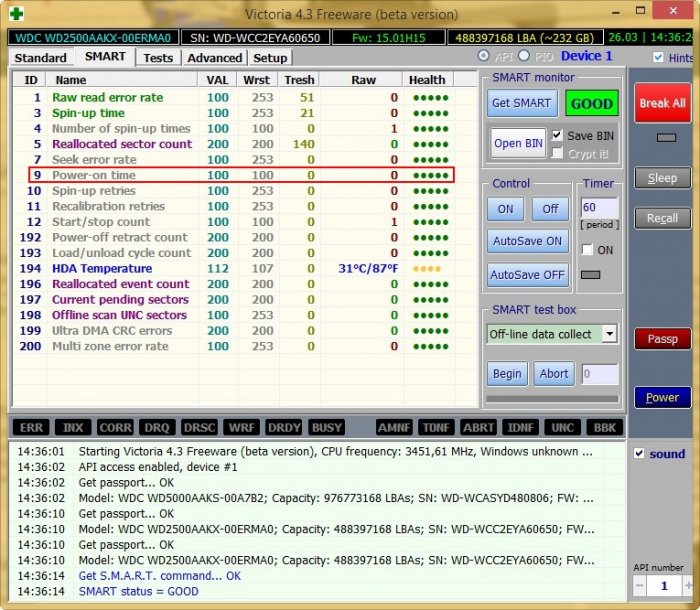Turn SMART Control ON
700x610 pixels.
click(x=505, y=209)
